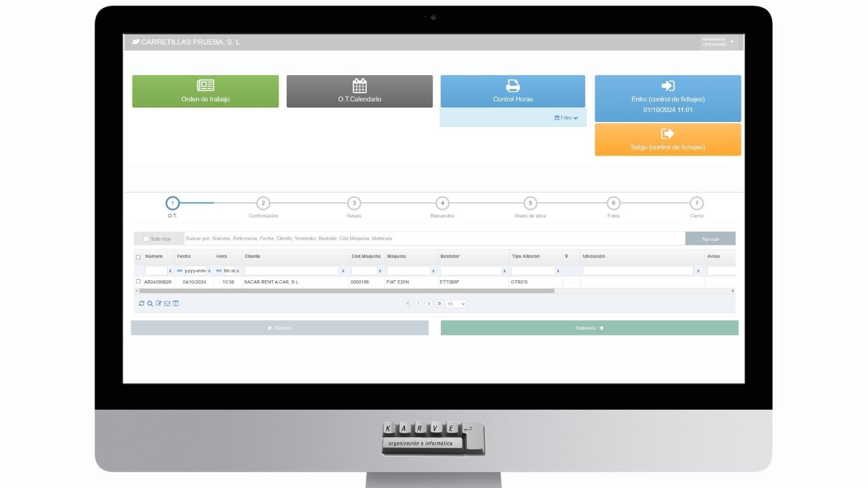
Task: Go to step 2 Confirmación
Action: 263,203
